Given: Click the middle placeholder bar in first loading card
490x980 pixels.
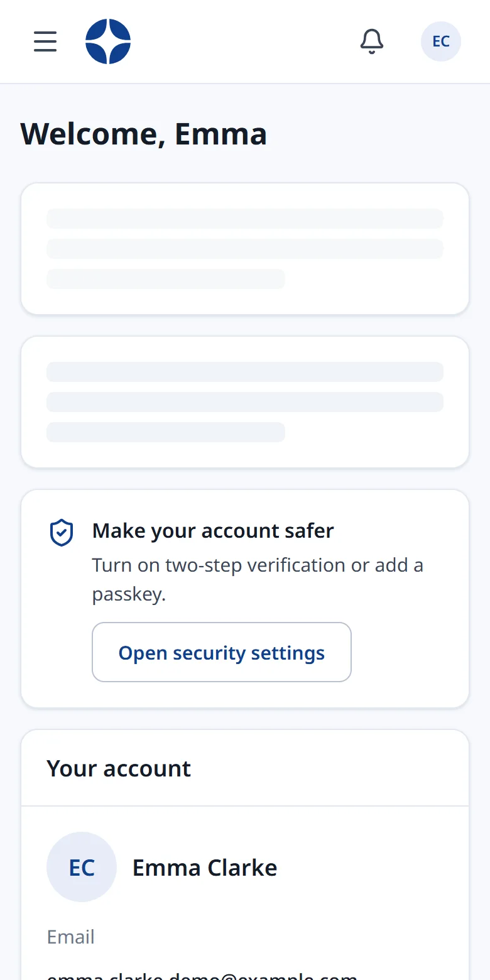Looking at the screenshot, I should coord(245,249).
